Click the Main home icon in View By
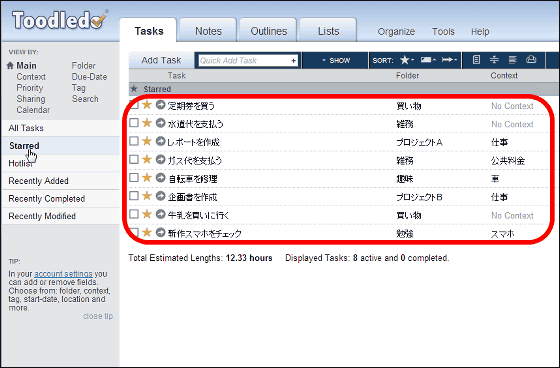The image size is (560, 368). tap(10, 65)
